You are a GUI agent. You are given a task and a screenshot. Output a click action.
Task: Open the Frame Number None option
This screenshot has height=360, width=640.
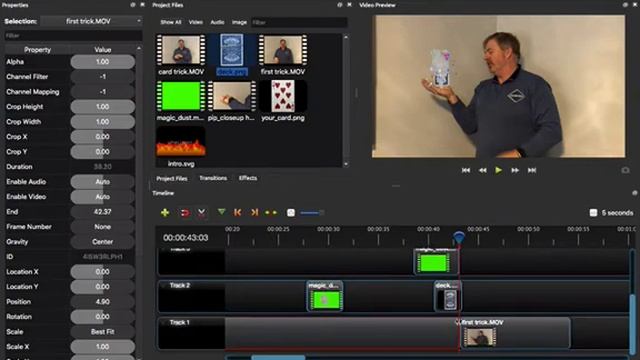pos(102,227)
